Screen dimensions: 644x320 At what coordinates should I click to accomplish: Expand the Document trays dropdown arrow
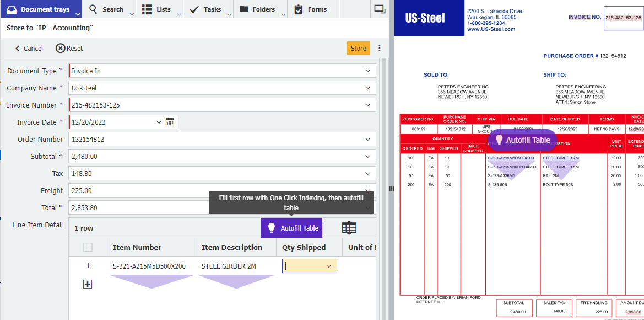coord(78,14)
